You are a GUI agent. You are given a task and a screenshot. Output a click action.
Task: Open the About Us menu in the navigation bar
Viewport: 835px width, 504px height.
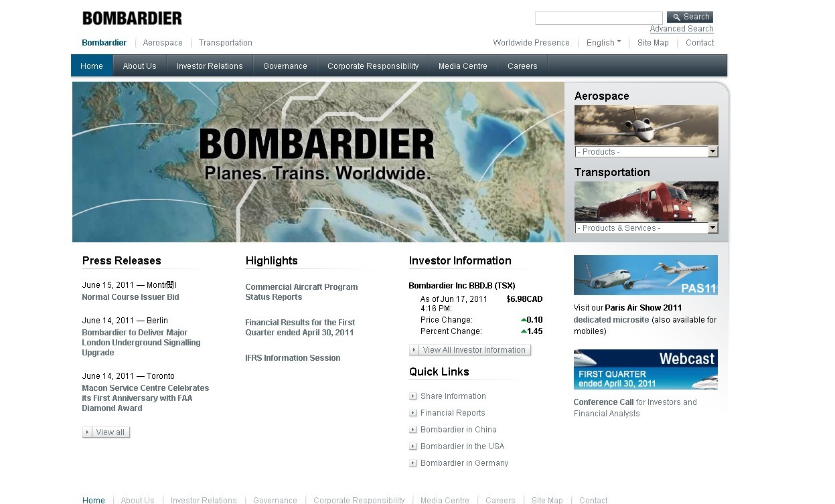tap(139, 66)
